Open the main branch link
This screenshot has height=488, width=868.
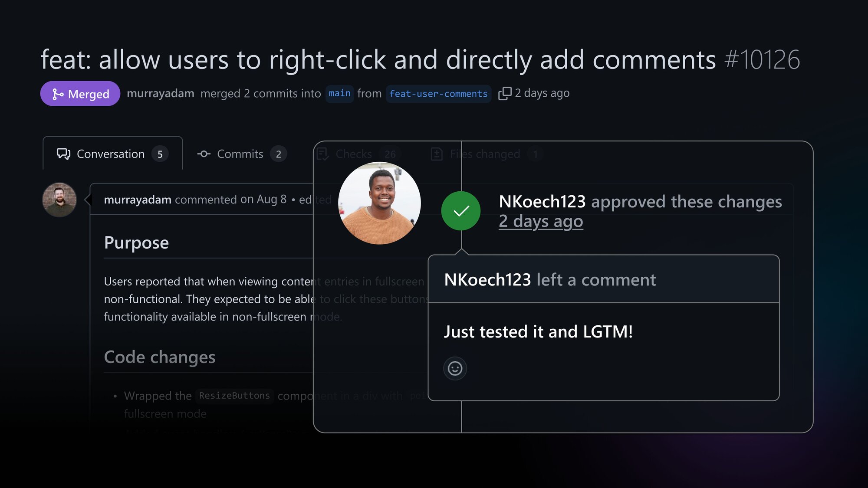coord(339,94)
